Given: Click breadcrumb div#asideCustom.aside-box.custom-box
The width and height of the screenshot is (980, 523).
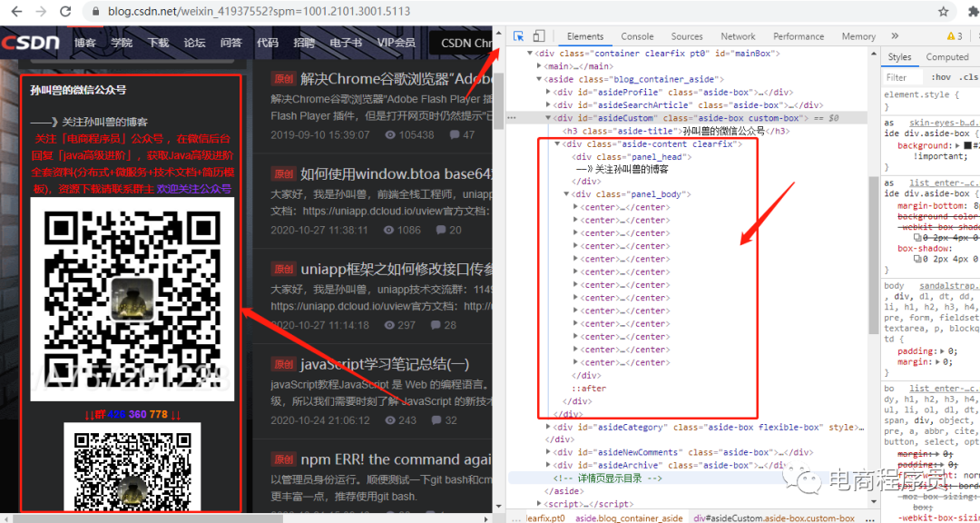Looking at the screenshot, I should pyautogui.click(x=774, y=518).
